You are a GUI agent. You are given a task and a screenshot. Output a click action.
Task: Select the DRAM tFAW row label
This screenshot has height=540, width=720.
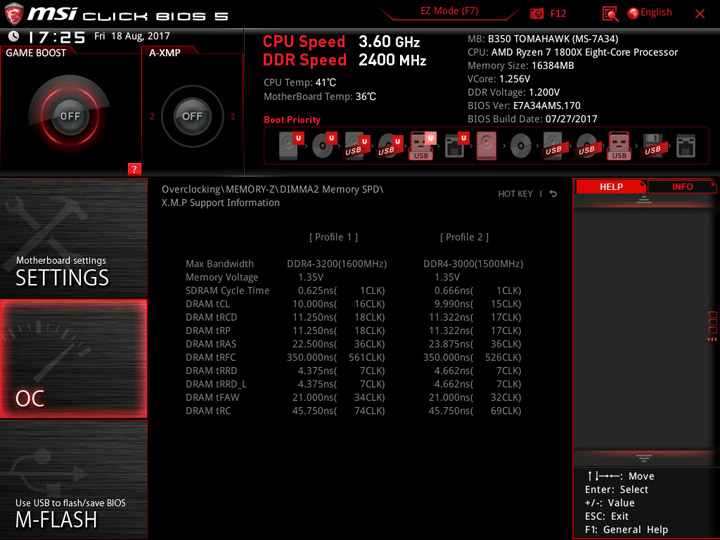(212, 397)
